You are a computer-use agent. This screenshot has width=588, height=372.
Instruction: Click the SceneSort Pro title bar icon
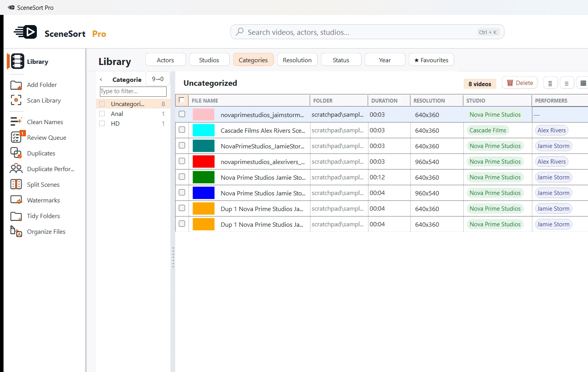[x=11, y=7]
